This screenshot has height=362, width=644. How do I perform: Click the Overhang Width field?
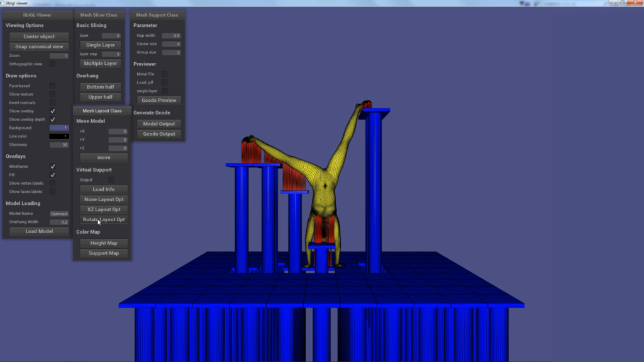(x=59, y=222)
